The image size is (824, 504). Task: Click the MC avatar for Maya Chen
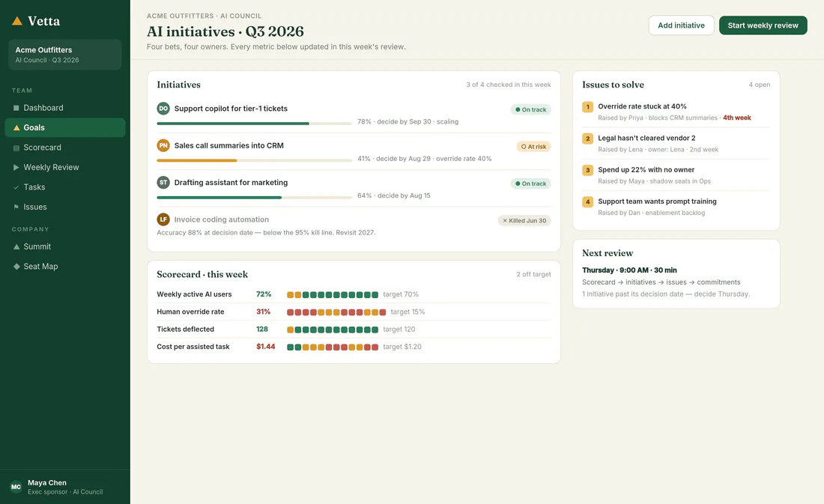[16, 487]
